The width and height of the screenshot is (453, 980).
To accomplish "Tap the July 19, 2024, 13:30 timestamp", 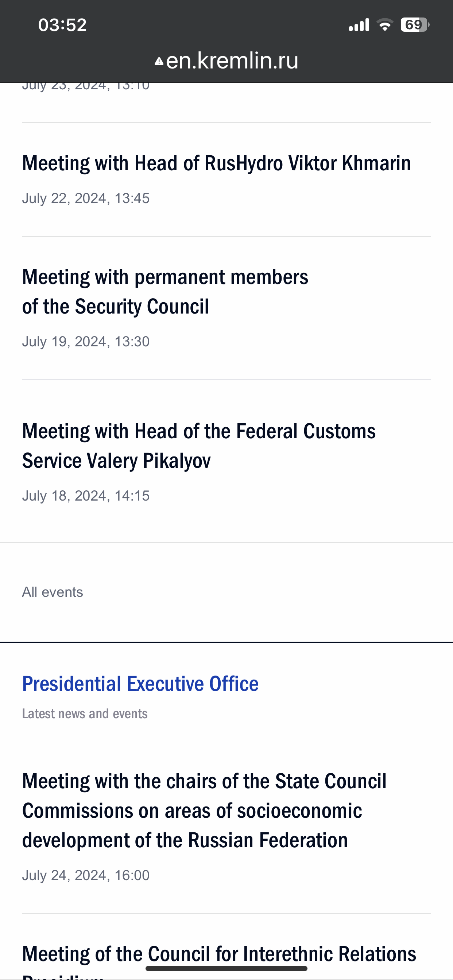I will click(86, 342).
